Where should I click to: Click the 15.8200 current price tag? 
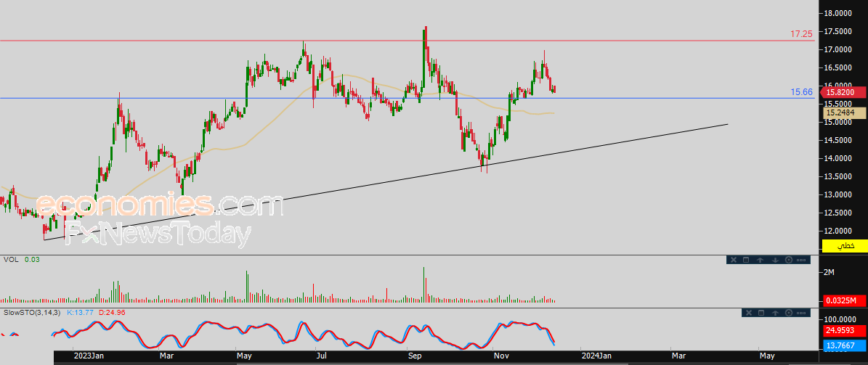point(844,92)
